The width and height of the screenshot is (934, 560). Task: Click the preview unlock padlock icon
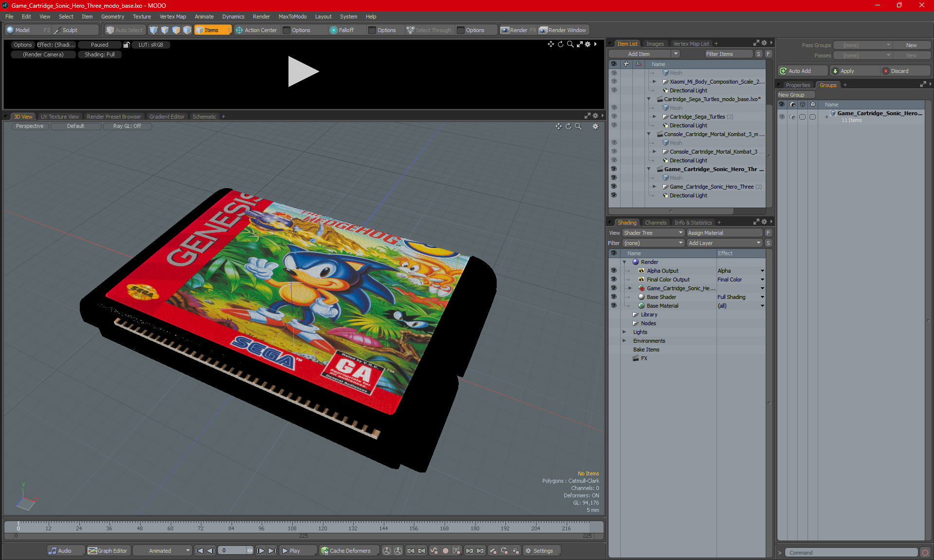(126, 45)
